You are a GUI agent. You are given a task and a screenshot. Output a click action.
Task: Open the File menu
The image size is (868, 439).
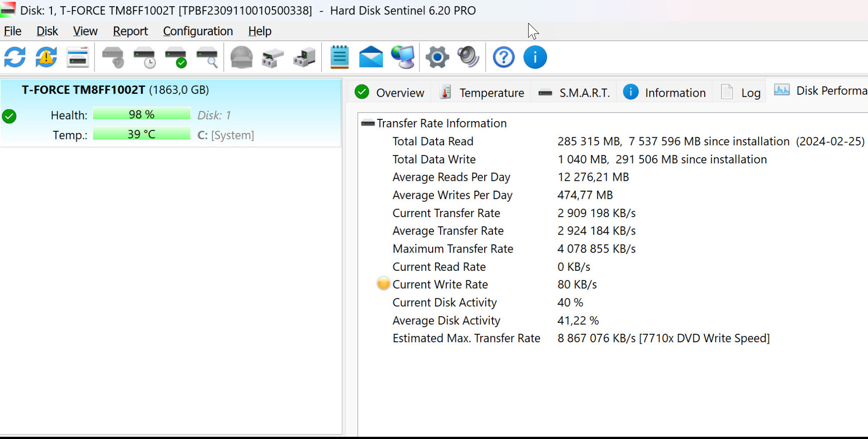click(x=12, y=31)
